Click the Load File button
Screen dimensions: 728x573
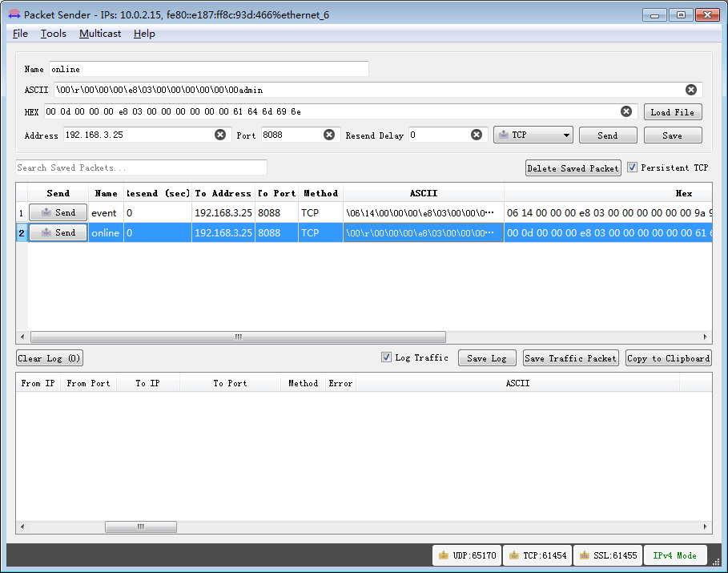673,112
